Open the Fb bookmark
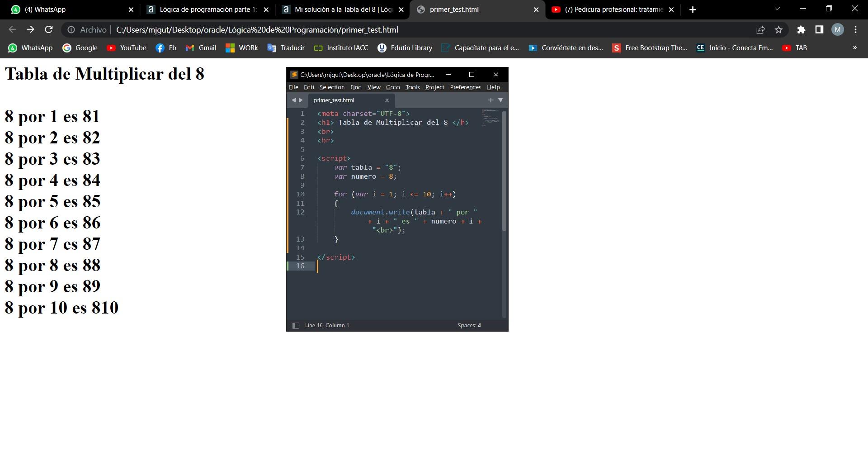The image size is (868, 466). click(165, 48)
